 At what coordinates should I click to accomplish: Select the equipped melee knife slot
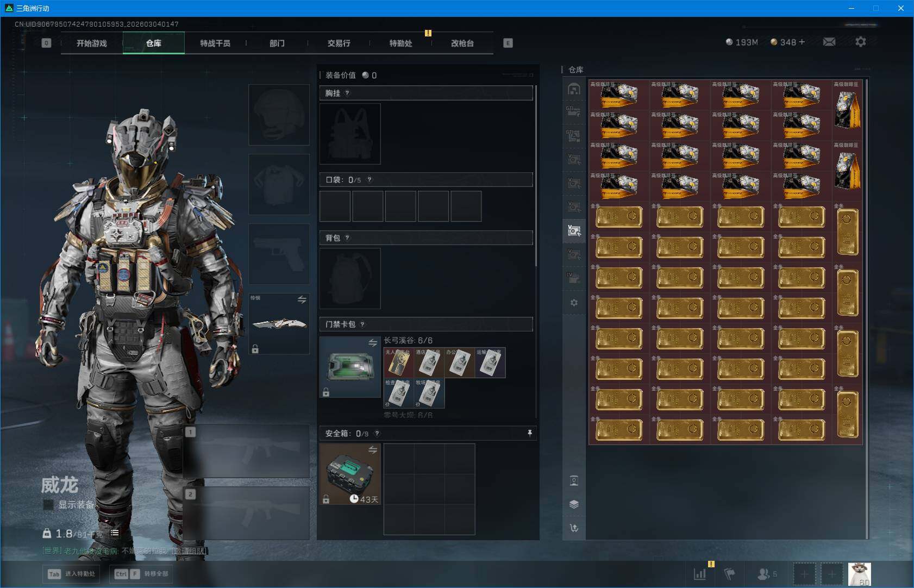click(x=279, y=324)
